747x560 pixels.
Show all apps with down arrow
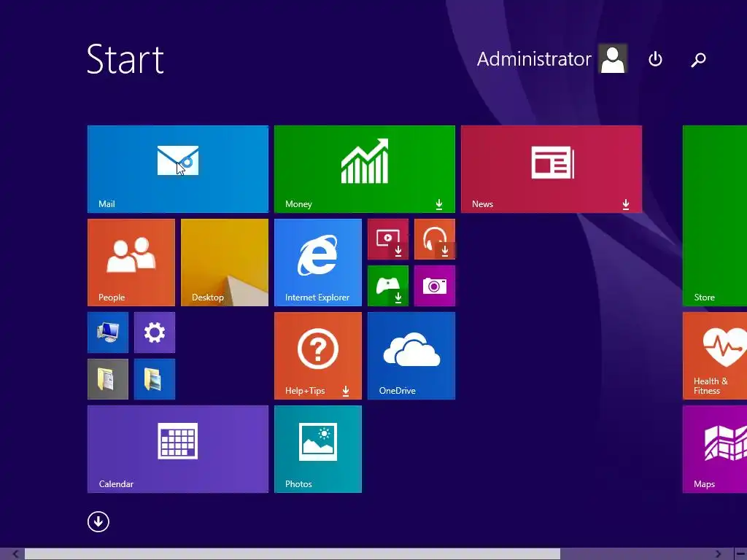[x=98, y=521]
